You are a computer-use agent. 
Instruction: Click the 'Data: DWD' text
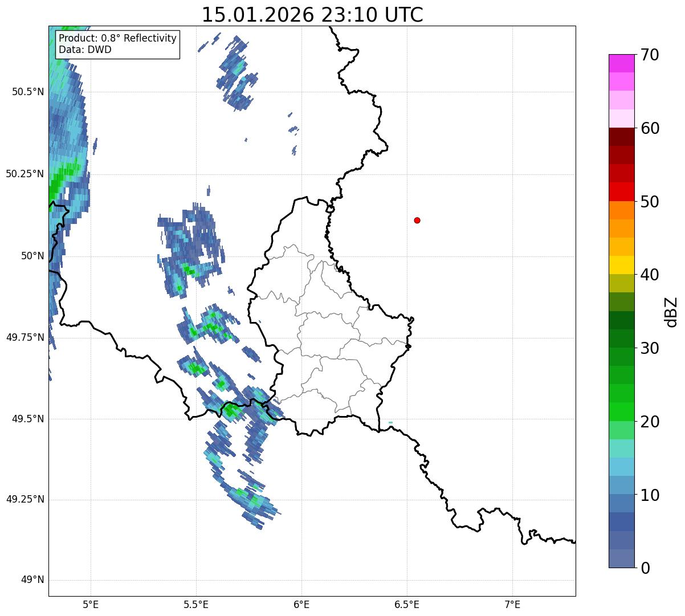tap(85, 50)
